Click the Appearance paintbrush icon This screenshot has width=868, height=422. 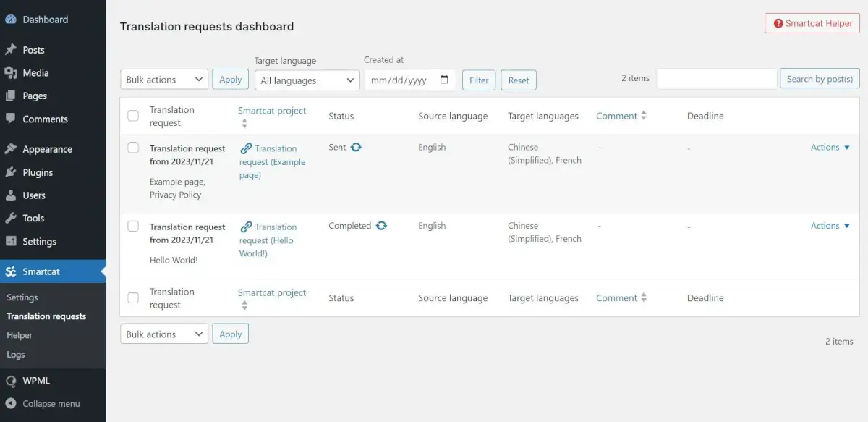(x=11, y=149)
